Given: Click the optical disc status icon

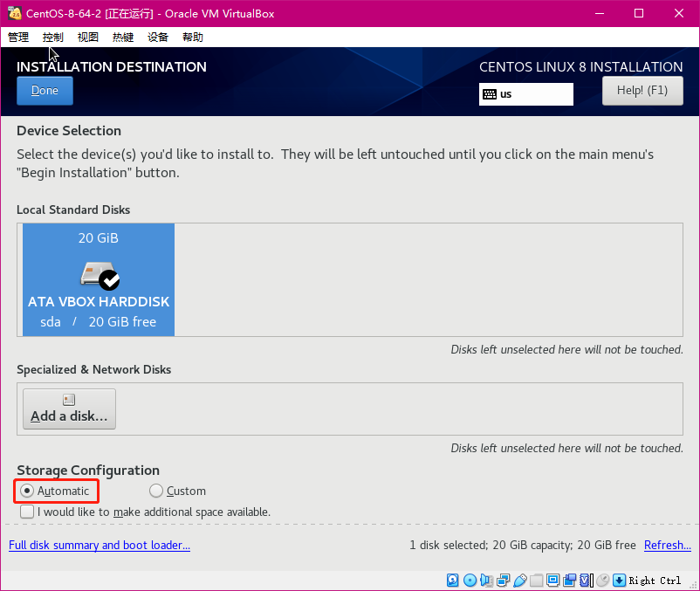Looking at the screenshot, I should point(470,581).
